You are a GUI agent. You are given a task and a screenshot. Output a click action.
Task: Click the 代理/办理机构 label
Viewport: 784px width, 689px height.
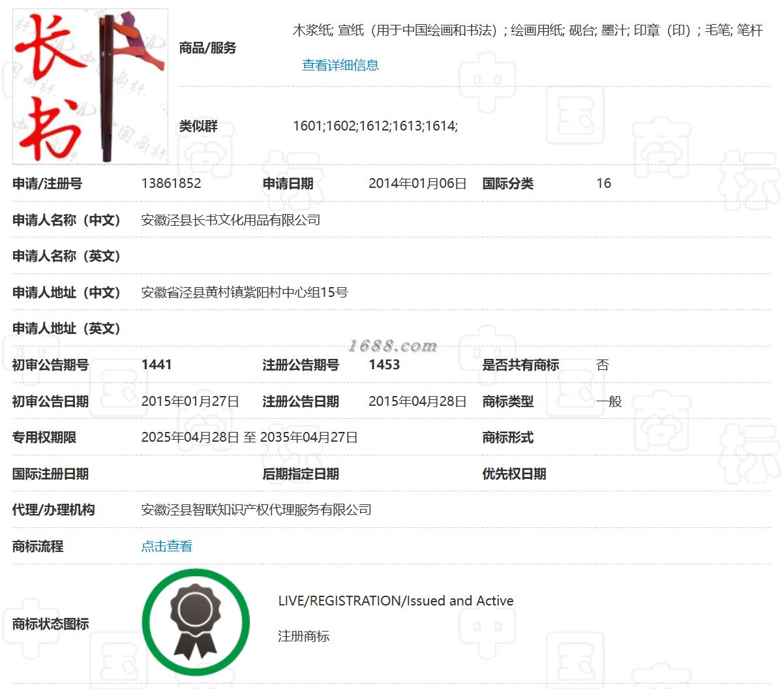click(53, 510)
